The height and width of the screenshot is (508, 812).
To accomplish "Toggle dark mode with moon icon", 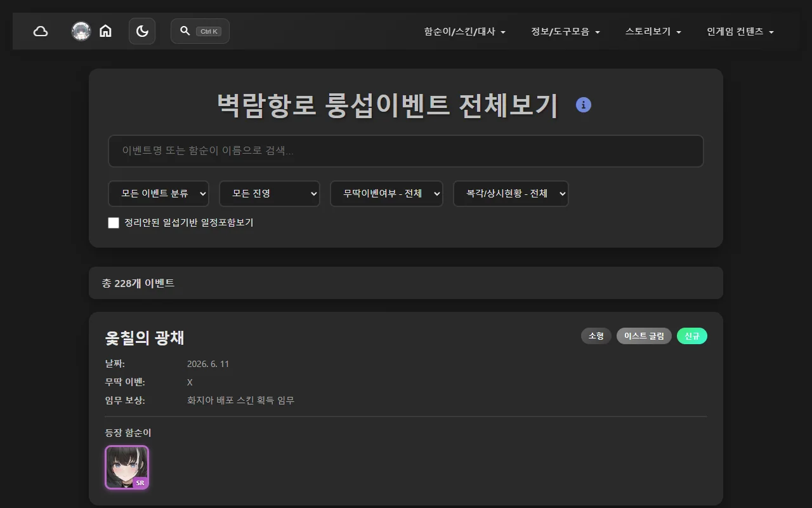I will pyautogui.click(x=142, y=31).
